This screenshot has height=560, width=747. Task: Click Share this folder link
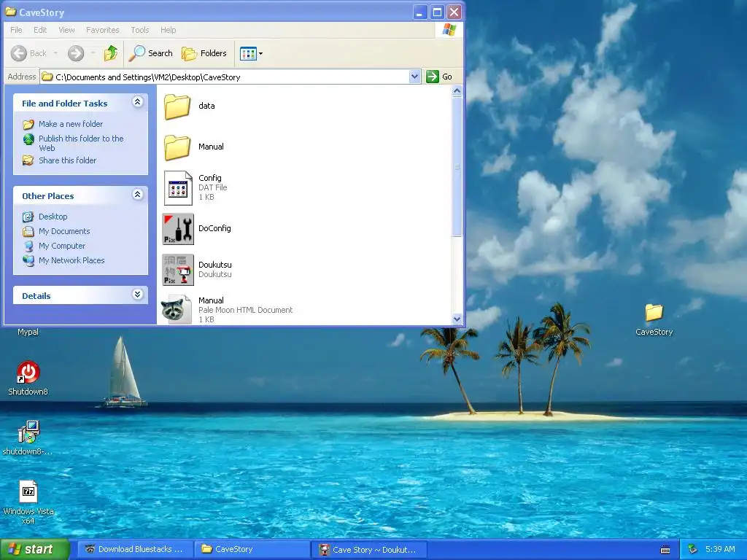67,160
